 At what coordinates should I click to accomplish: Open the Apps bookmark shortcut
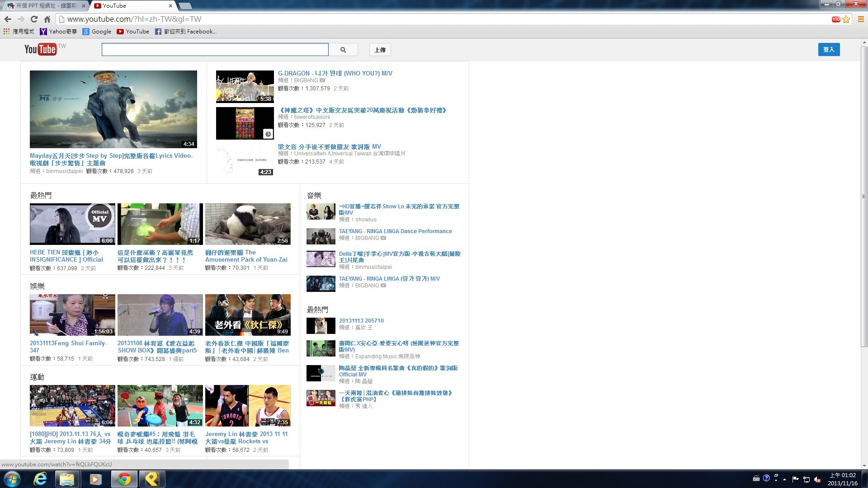19,32
